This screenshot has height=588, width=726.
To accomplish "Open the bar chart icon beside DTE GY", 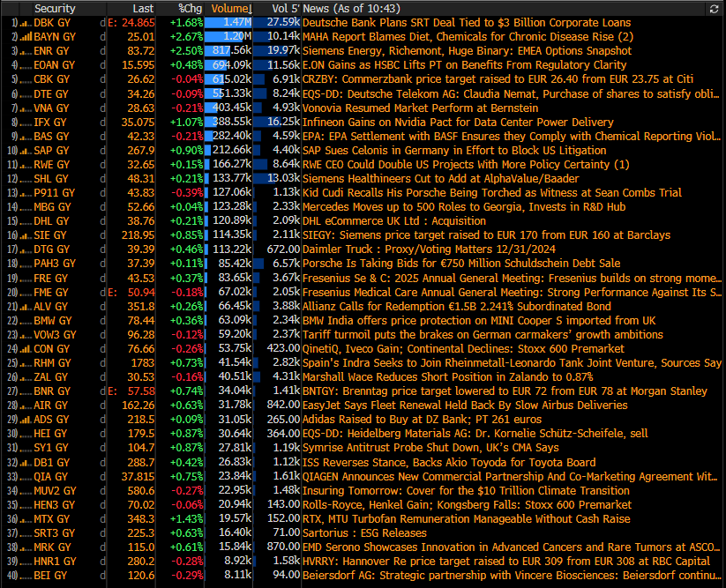I will [x=26, y=94].
